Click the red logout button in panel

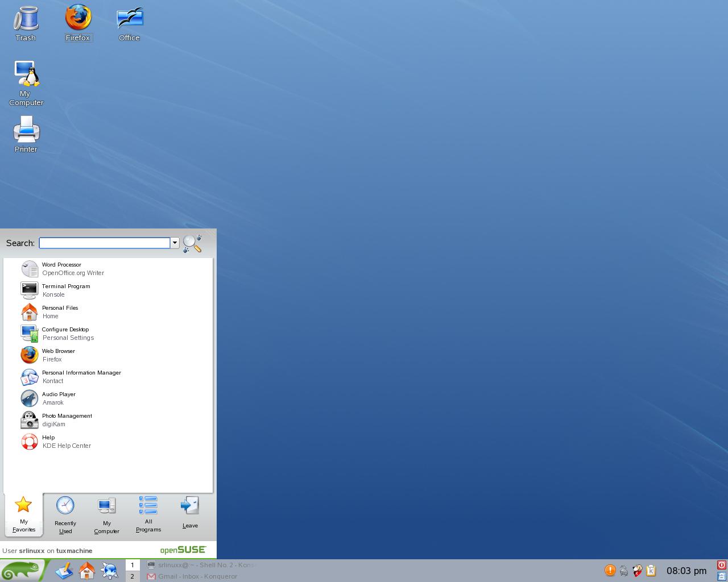721,565
